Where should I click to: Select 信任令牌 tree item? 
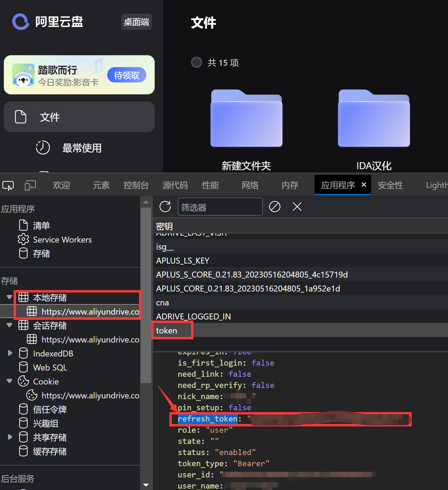(x=50, y=409)
